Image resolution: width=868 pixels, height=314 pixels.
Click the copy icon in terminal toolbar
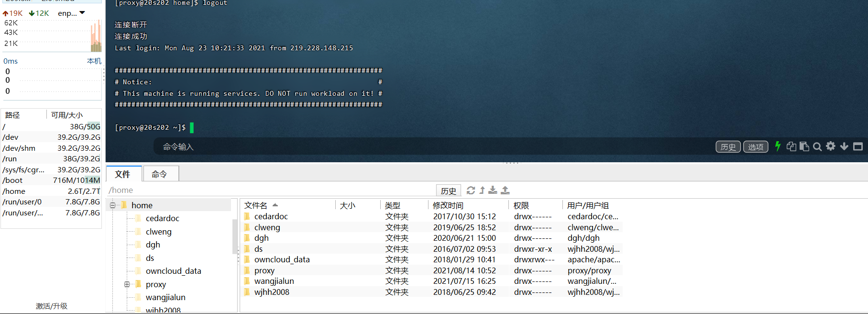791,146
